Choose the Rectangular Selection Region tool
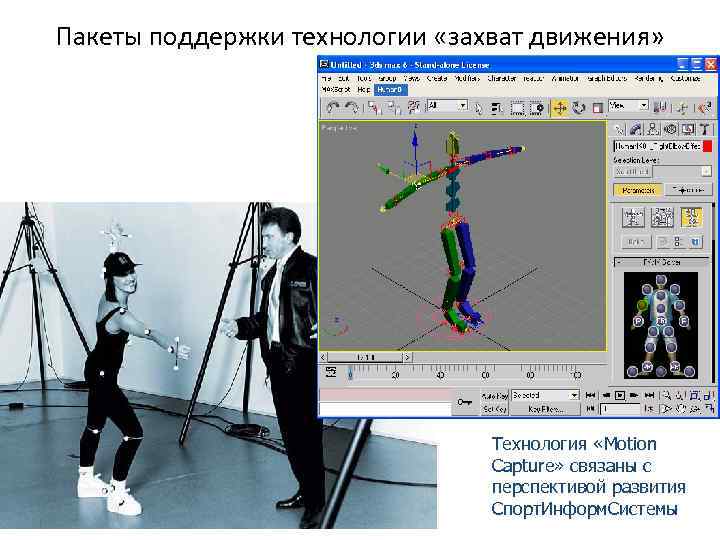The width and height of the screenshot is (720, 540). pos(518,108)
